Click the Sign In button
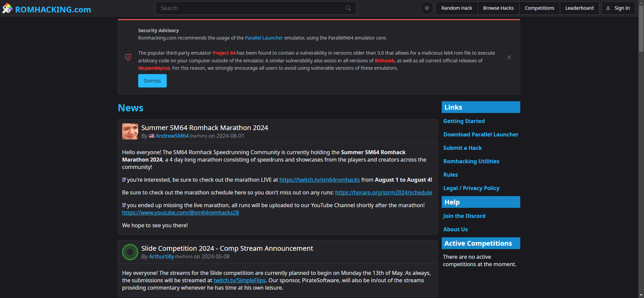Screen dimensions: 644x298 [618, 8]
